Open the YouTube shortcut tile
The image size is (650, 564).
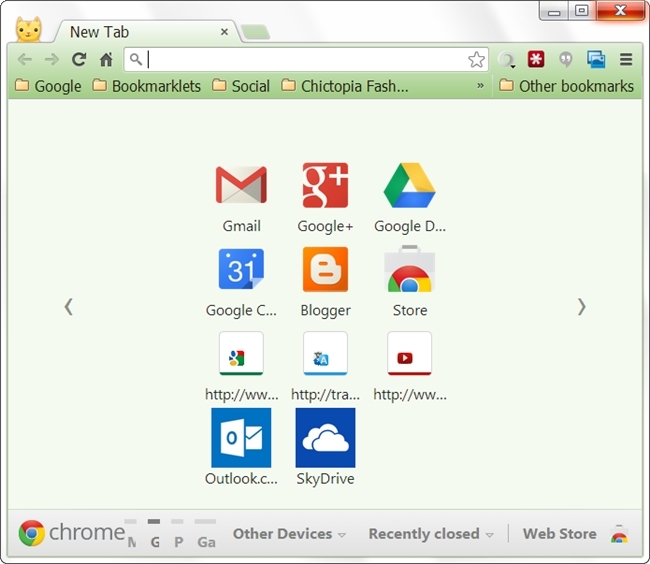(x=410, y=353)
